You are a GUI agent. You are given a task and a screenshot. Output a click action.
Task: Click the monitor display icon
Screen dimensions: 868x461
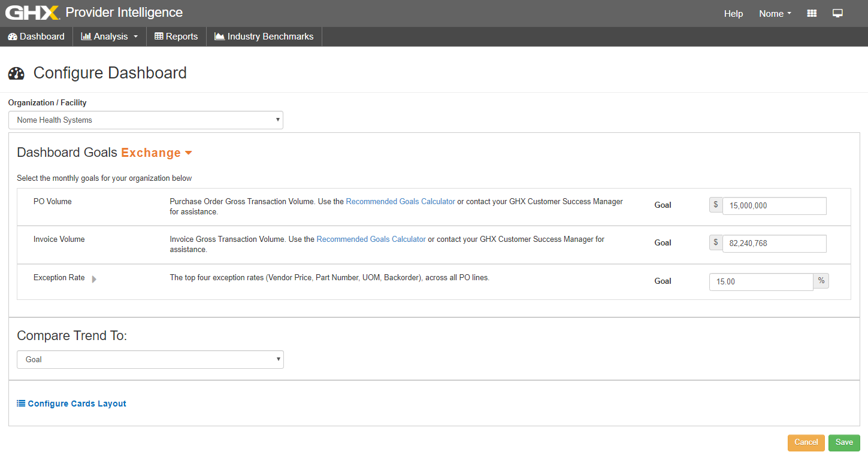point(837,13)
